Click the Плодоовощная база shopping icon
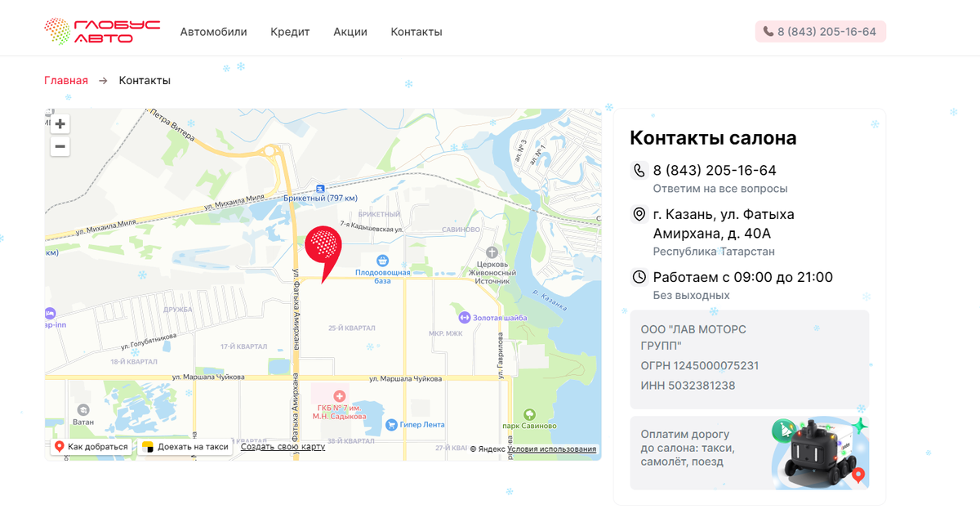Viewport: 980px width, 518px height. pyautogui.click(x=382, y=260)
